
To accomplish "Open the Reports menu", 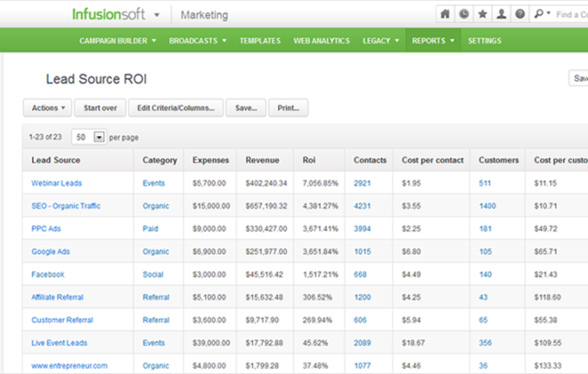I will pyautogui.click(x=433, y=40).
